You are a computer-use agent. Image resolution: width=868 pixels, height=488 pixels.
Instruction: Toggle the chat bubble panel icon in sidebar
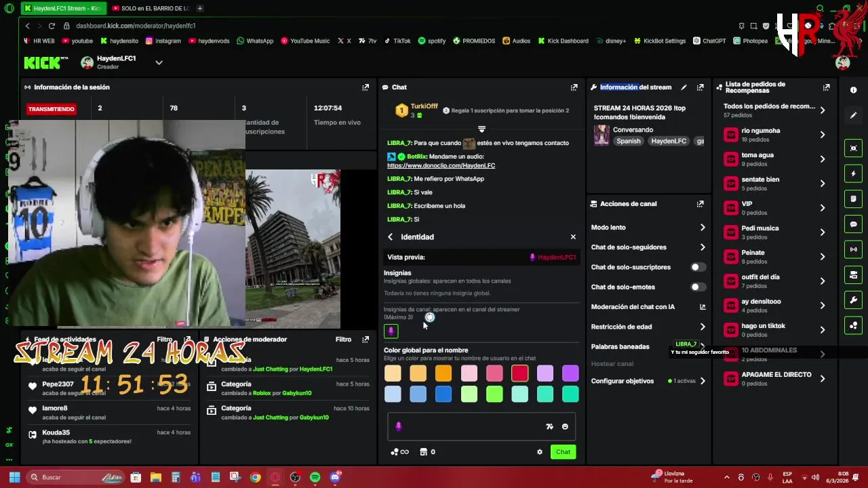pos(853,224)
